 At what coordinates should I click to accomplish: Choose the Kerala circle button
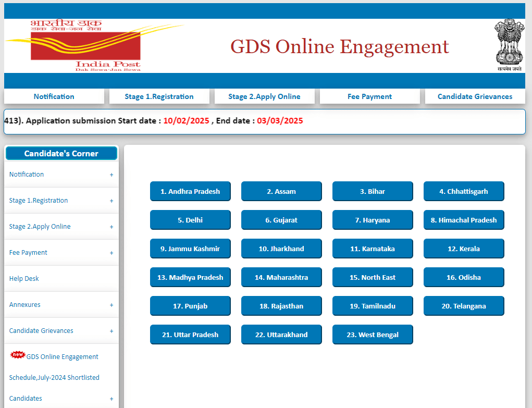pyautogui.click(x=464, y=249)
